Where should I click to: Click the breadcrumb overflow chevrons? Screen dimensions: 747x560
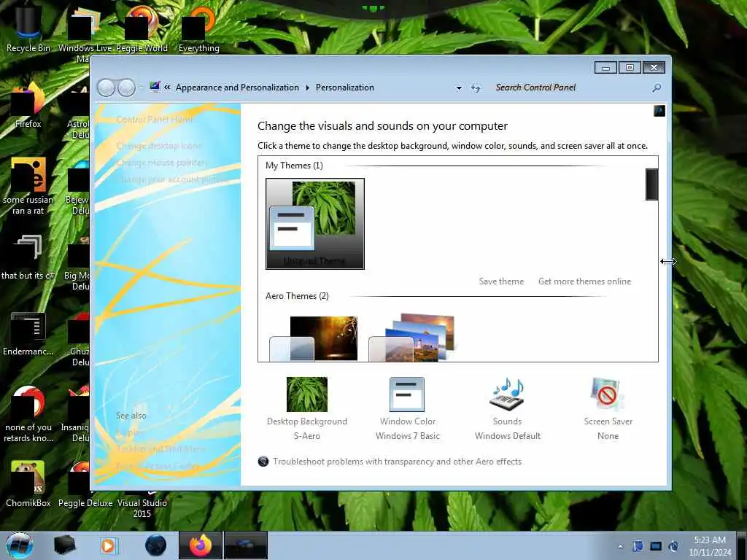pos(167,87)
